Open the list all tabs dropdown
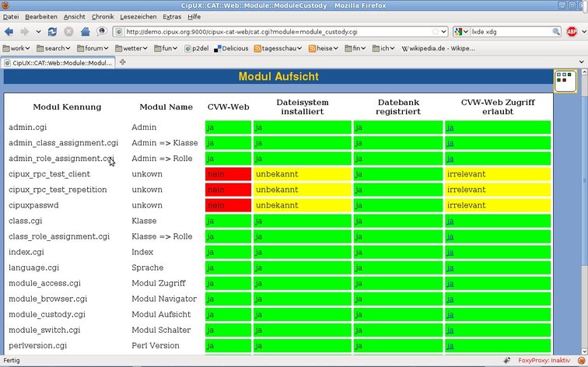 coord(582,62)
